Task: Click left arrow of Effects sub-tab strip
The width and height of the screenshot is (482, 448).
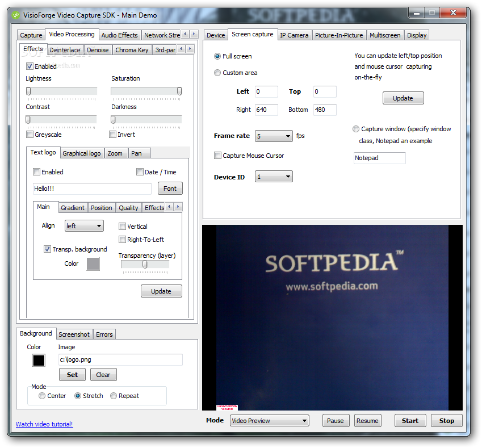Action: [181, 49]
